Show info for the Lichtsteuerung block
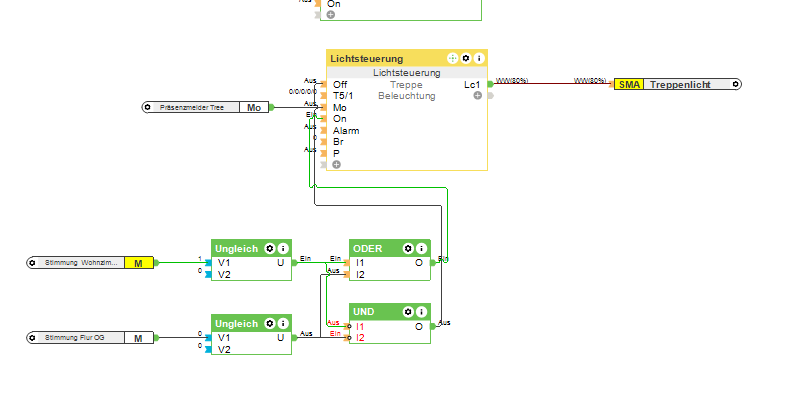793x420 pixels. (x=479, y=58)
